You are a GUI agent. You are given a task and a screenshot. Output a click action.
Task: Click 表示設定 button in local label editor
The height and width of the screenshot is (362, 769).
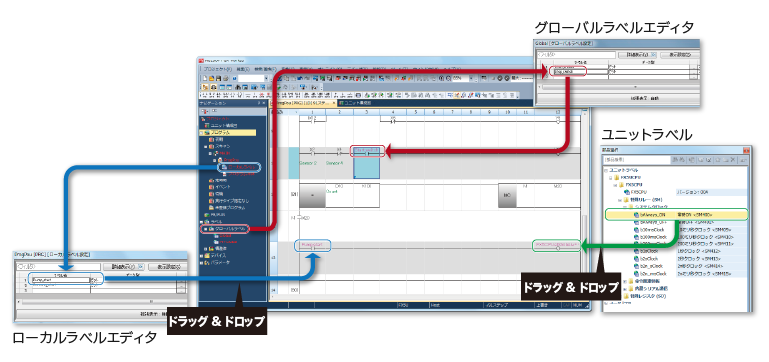click(167, 267)
